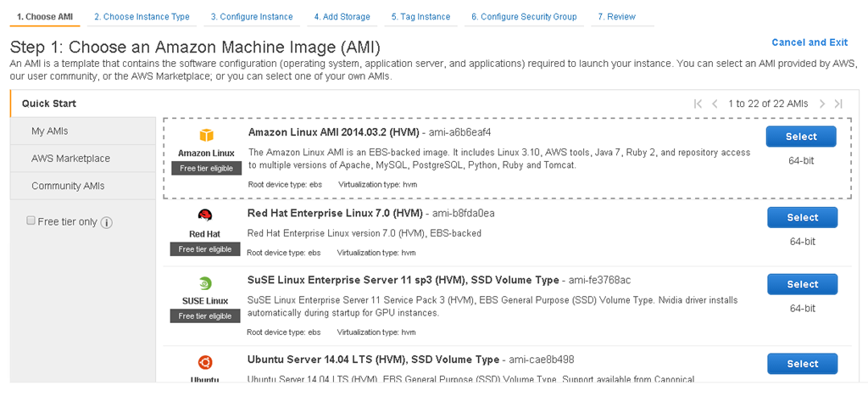Click Free tier eligible badge under SUSE Linux

point(205,316)
